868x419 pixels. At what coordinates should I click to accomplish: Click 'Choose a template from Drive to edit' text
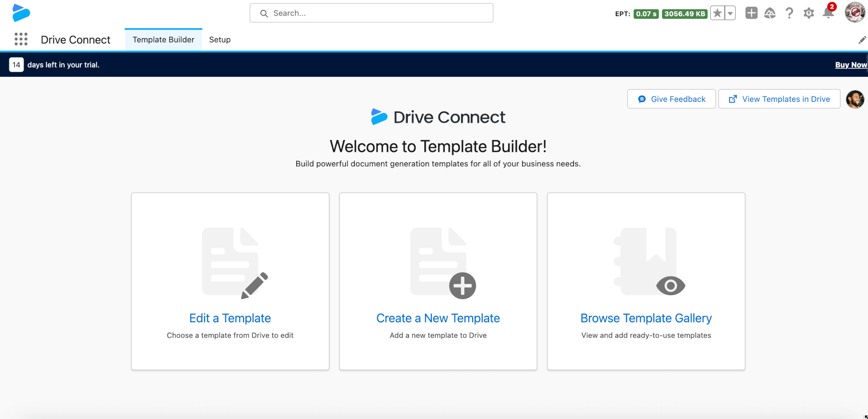(230, 335)
